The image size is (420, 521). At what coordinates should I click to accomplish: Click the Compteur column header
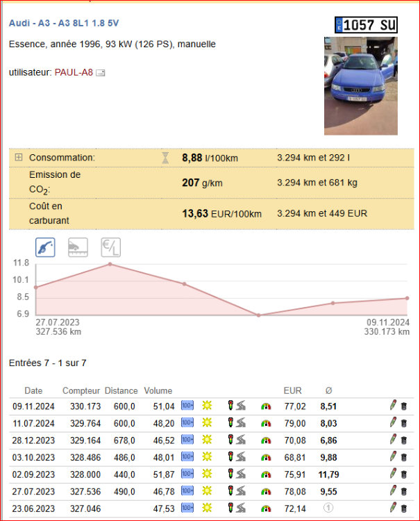tap(81, 391)
